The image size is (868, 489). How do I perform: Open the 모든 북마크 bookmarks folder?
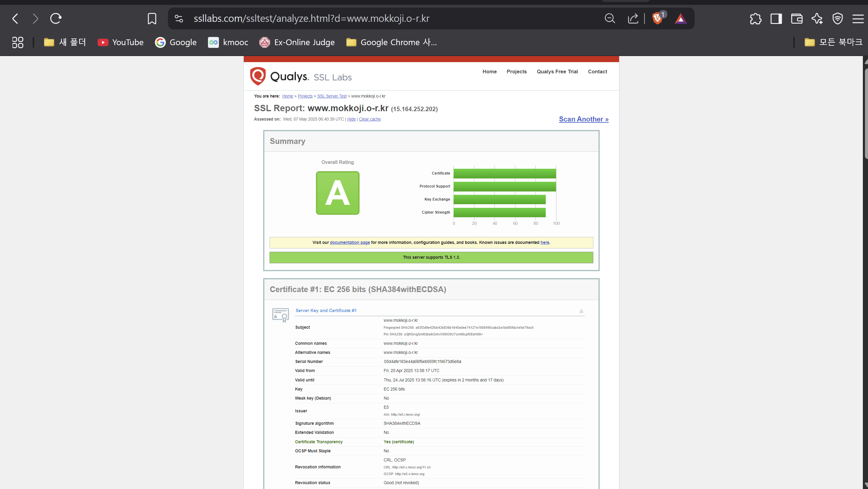(x=833, y=42)
